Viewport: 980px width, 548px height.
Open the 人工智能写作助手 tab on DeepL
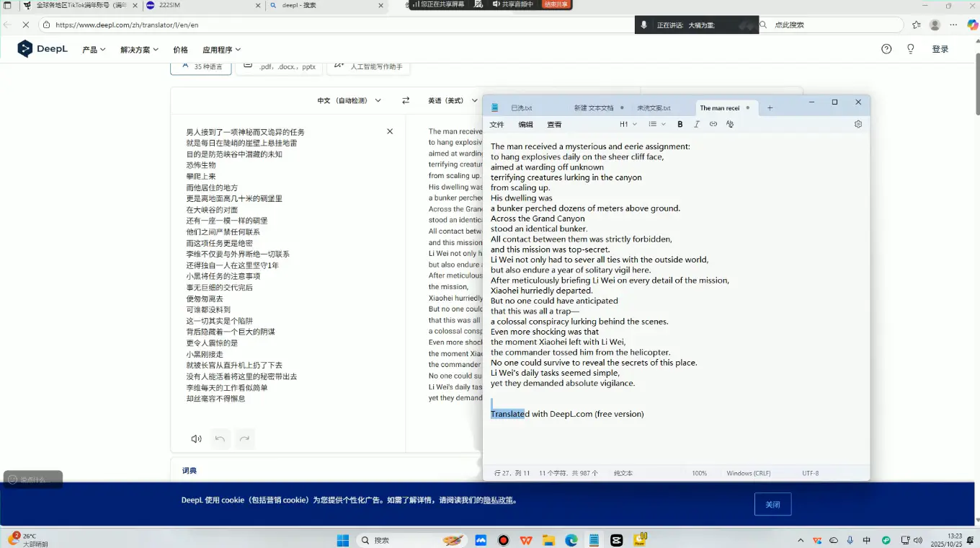pos(369,66)
